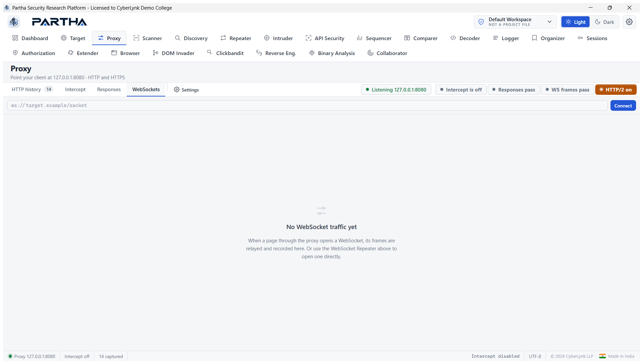The width and height of the screenshot is (643, 364).
Task: Switch to HTTP history tab
Action: click(x=32, y=90)
